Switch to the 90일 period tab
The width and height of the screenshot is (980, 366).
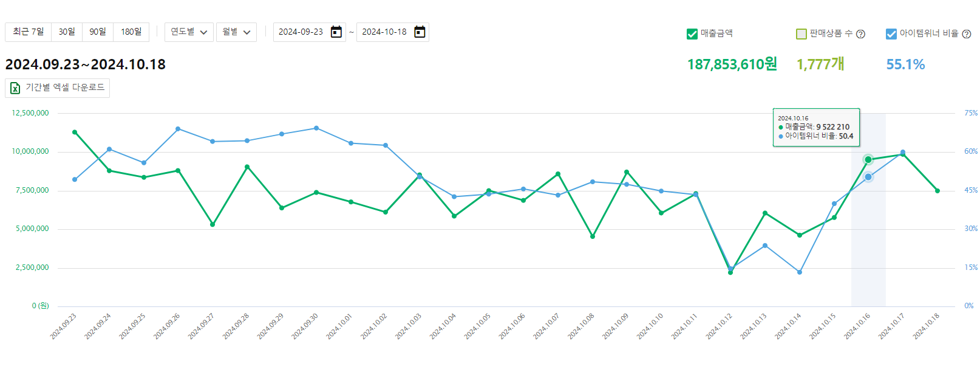point(98,32)
